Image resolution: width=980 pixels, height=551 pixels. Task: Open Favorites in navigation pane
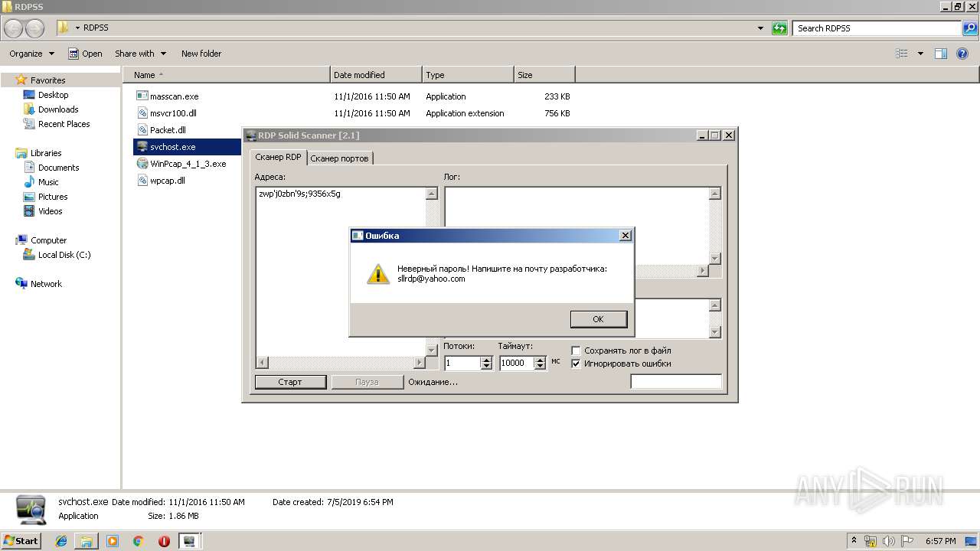coord(47,80)
